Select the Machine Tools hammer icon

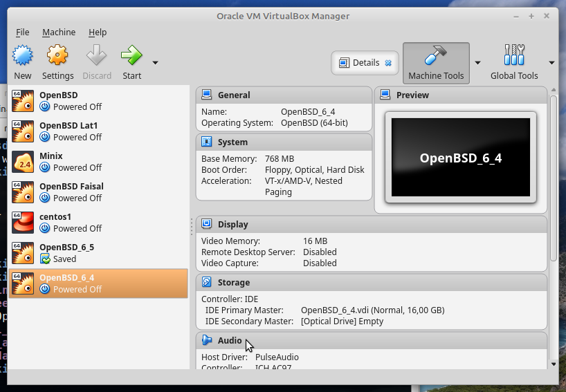coord(435,55)
